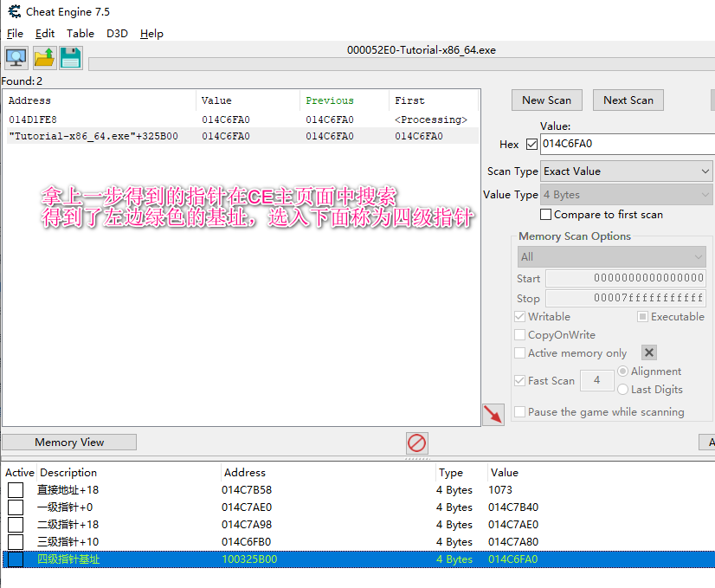Open the Table menu

point(81,34)
